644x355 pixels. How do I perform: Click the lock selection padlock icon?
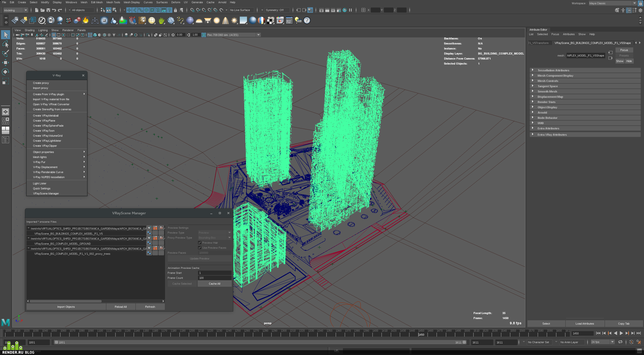pos(175,10)
